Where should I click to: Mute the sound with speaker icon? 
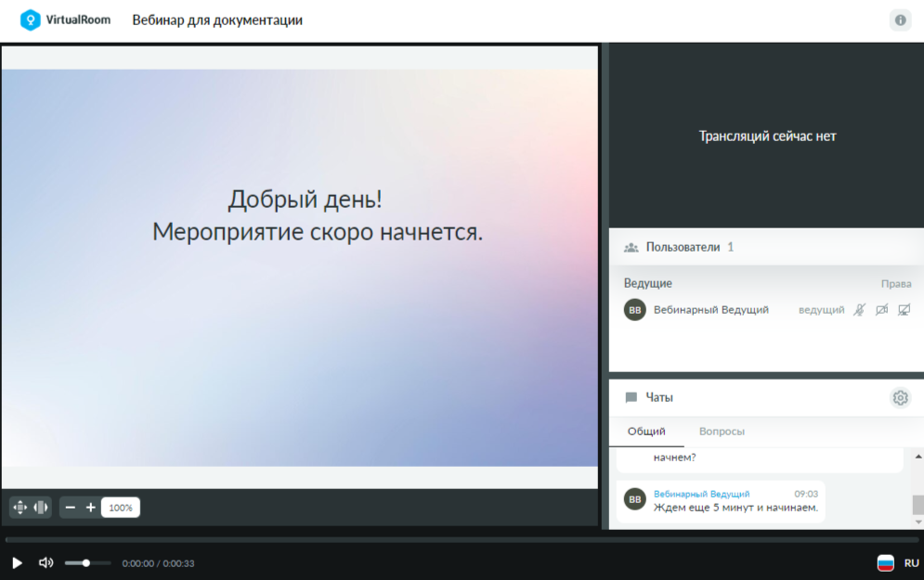46,563
